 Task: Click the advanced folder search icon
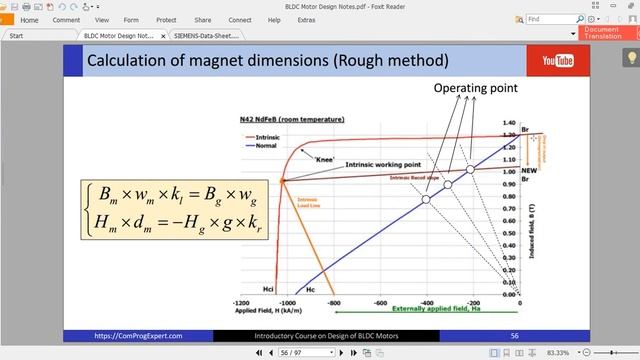coord(519,20)
